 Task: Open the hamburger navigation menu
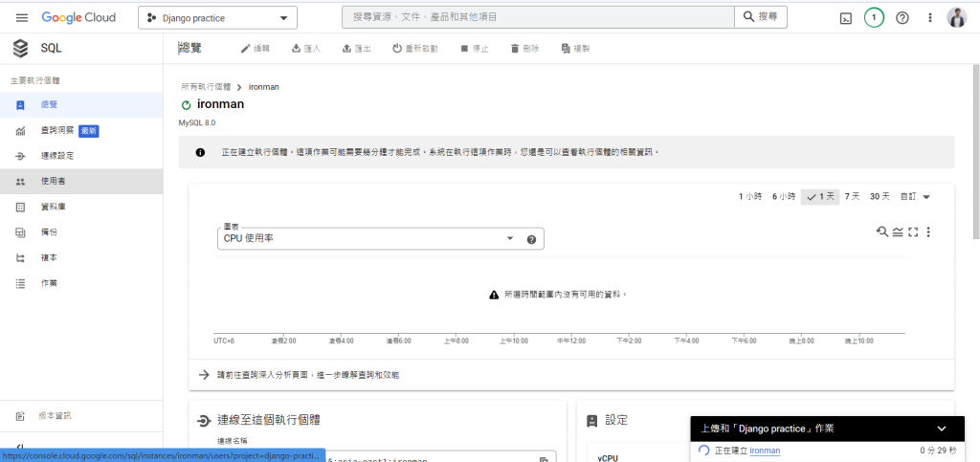click(x=22, y=17)
